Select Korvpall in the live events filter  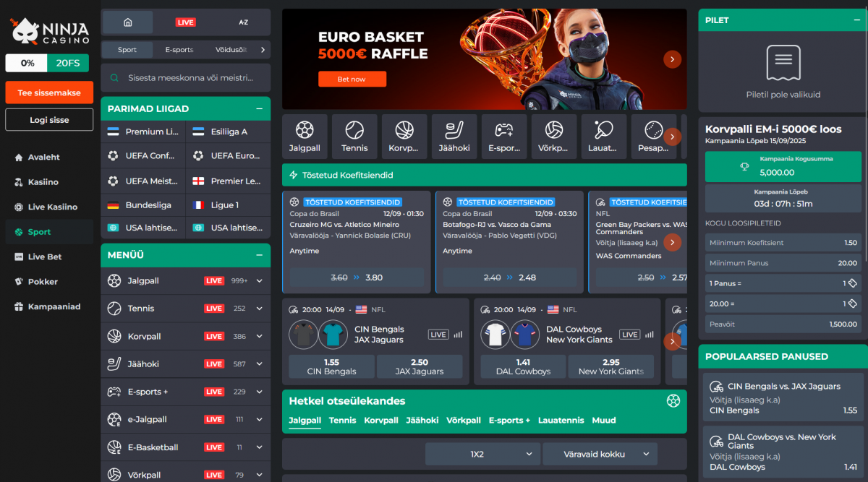(381, 420)
